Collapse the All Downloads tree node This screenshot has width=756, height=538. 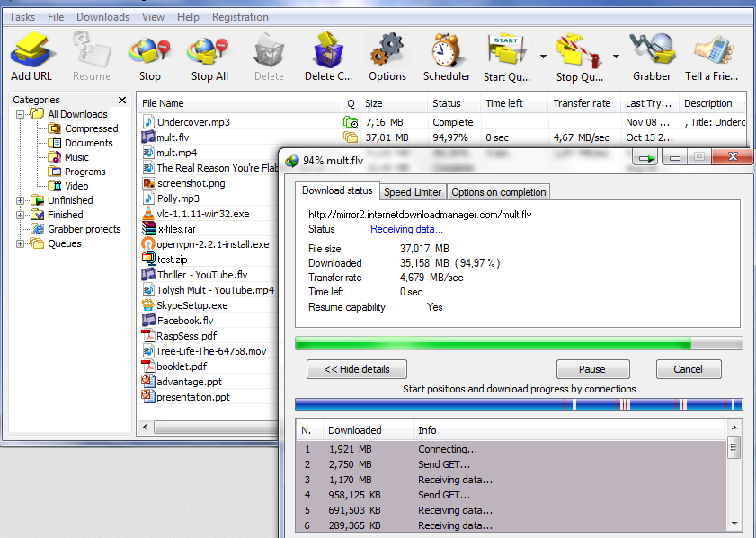click(21, 114)
